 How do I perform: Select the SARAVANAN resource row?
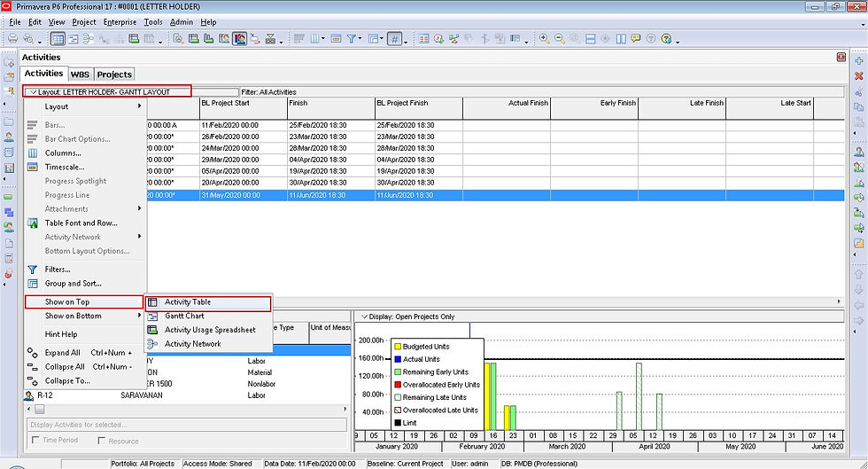(x=188, y=395)
